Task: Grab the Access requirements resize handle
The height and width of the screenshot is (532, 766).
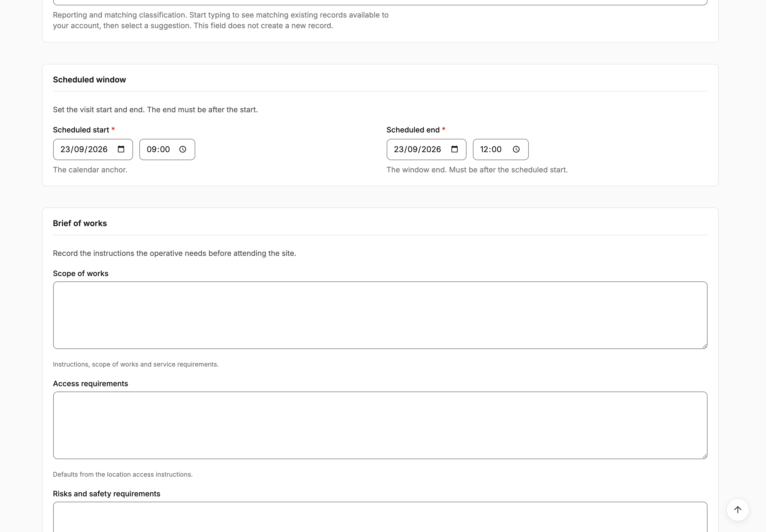Action: [x=704, y=456]
